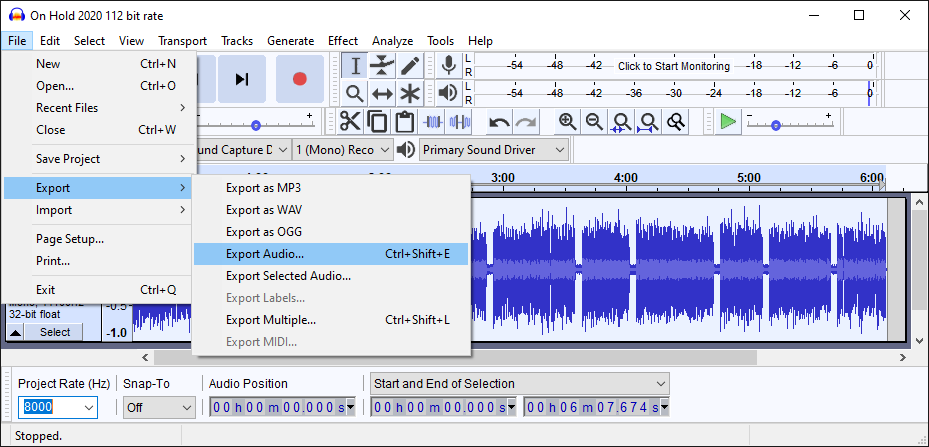Click the track Select button

click(x=55, y=332)
